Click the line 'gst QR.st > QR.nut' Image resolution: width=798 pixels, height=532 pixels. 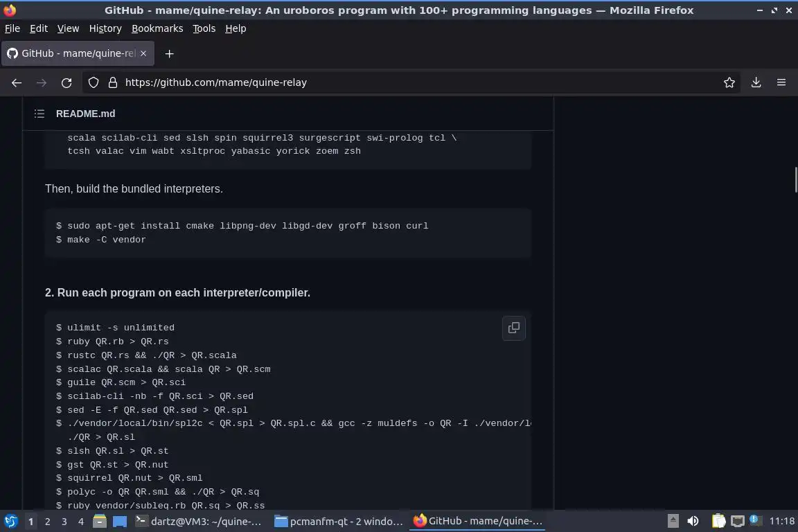(x=112, y=464)
